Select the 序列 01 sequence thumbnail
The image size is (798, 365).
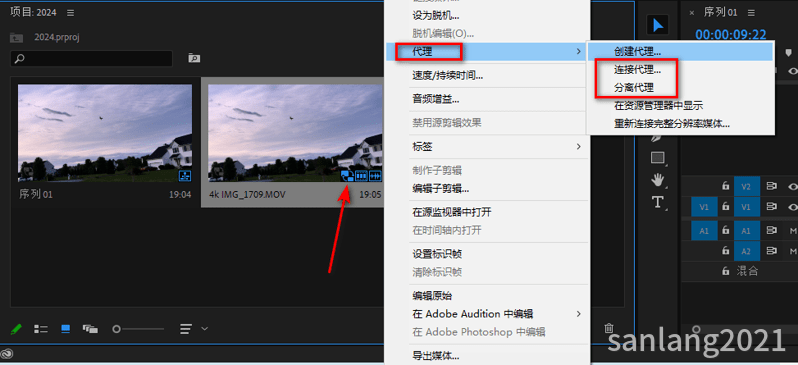105,133
